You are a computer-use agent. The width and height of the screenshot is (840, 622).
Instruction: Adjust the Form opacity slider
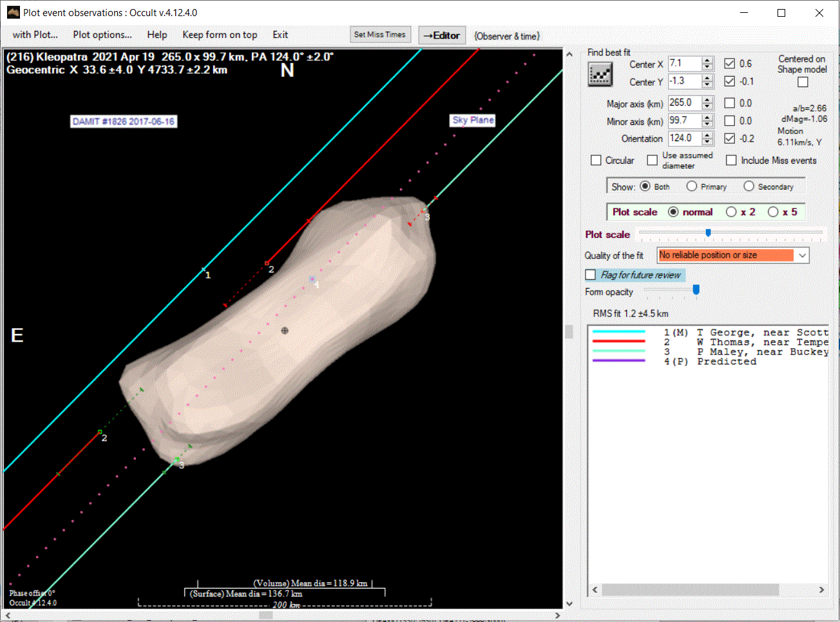click(x=696, y=291)
